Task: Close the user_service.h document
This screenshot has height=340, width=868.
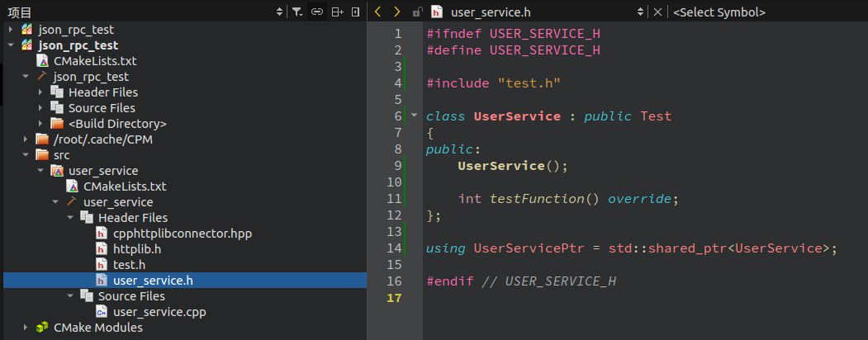Action: click(657, 12)
